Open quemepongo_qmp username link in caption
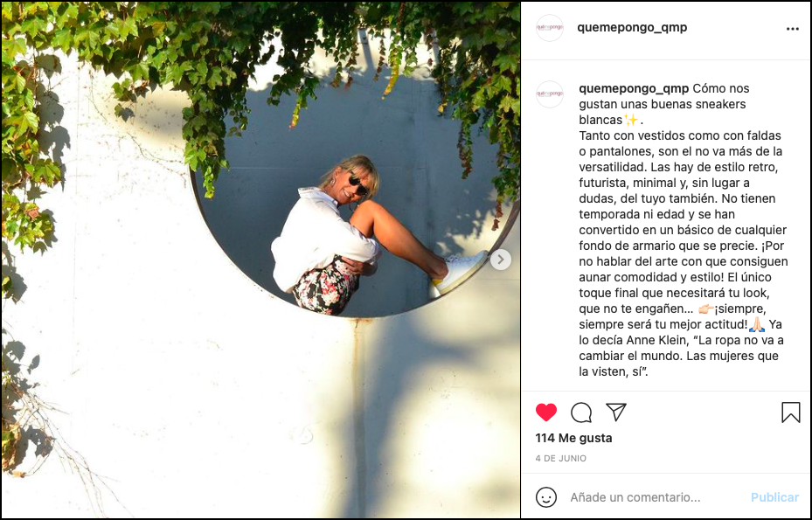The height and width of the screenshot is (520, 812). 634,88
